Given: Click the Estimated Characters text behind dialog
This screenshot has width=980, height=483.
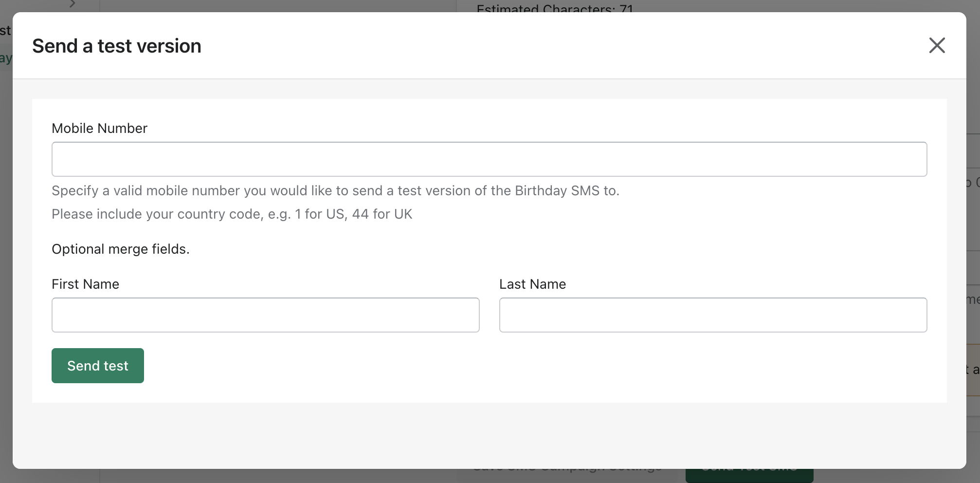Looking at the screenshot, I should (555, 8).
